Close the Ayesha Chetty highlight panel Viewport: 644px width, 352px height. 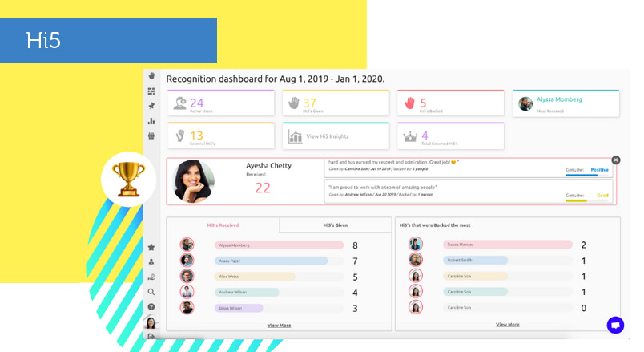click(616, 160)
